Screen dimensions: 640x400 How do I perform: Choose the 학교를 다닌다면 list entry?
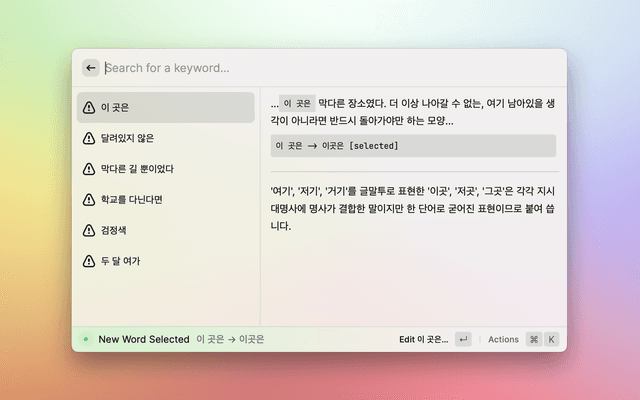pos(166,200)
